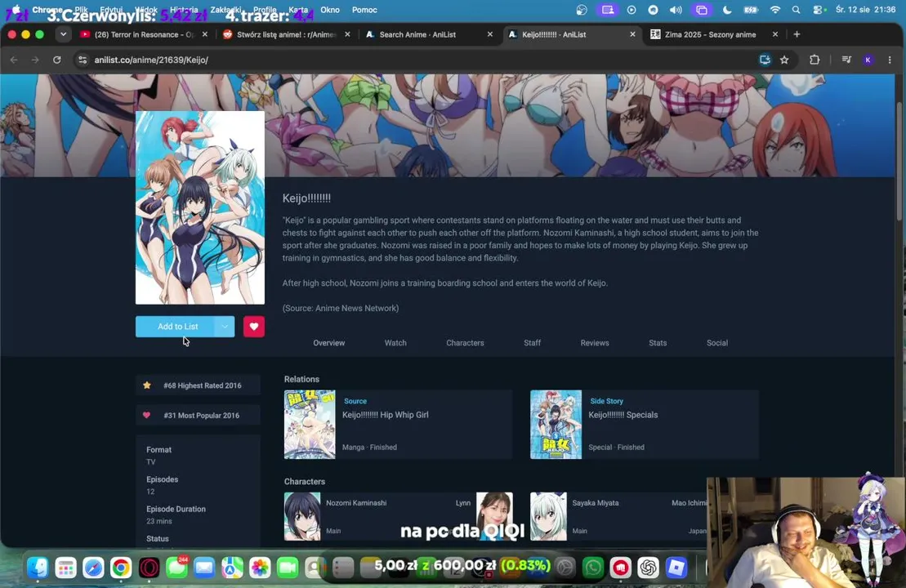Go to the Staff tab
This screenshot has height=588, width=906.
click(x=532, y=342)
